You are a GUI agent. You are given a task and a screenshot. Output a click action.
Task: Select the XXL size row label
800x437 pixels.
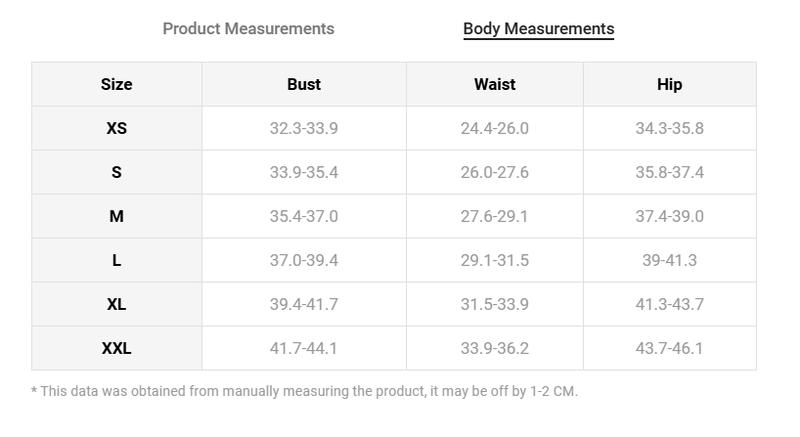[x=116, y=348]
